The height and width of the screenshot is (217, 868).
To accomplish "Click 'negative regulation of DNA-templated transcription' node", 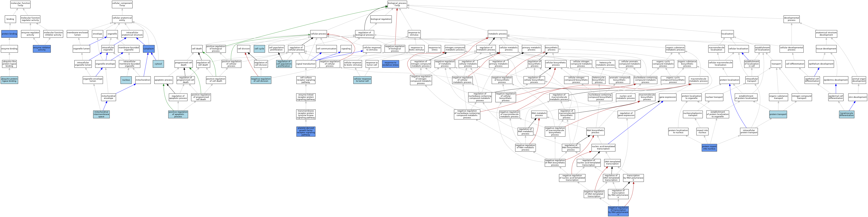I will pos(594,194).
